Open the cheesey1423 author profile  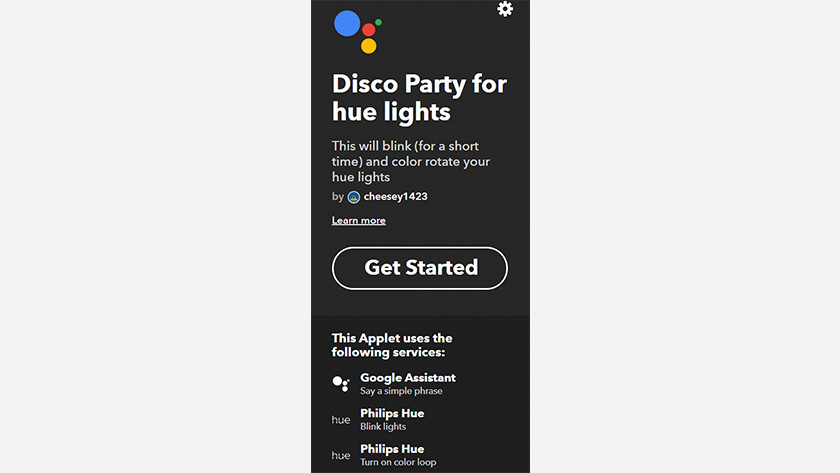click(x=395, y=197)
